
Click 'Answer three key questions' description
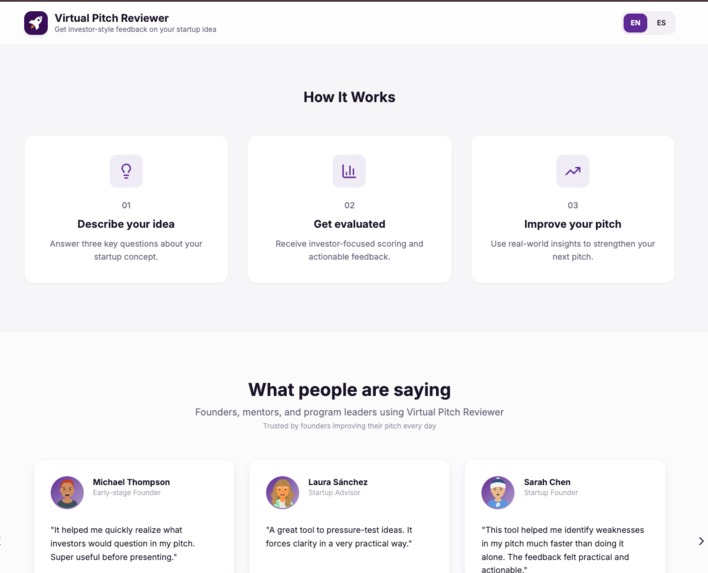pyautogui.click(x=126, y=250)
